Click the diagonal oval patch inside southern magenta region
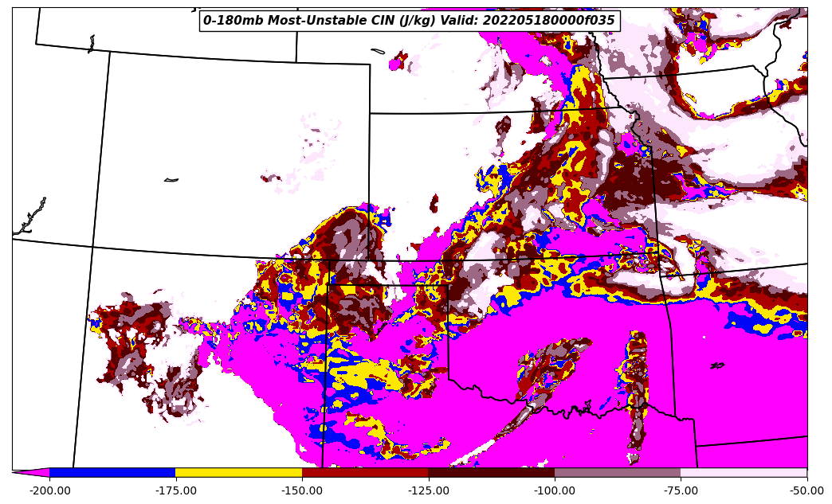Screen dimensions: 832x504 [552, 366]
